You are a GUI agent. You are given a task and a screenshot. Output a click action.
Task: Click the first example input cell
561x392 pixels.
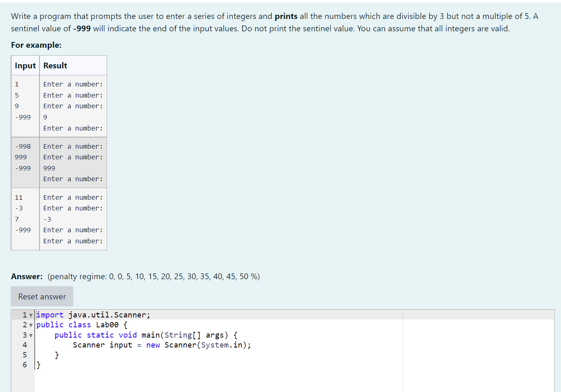[25, 100]
